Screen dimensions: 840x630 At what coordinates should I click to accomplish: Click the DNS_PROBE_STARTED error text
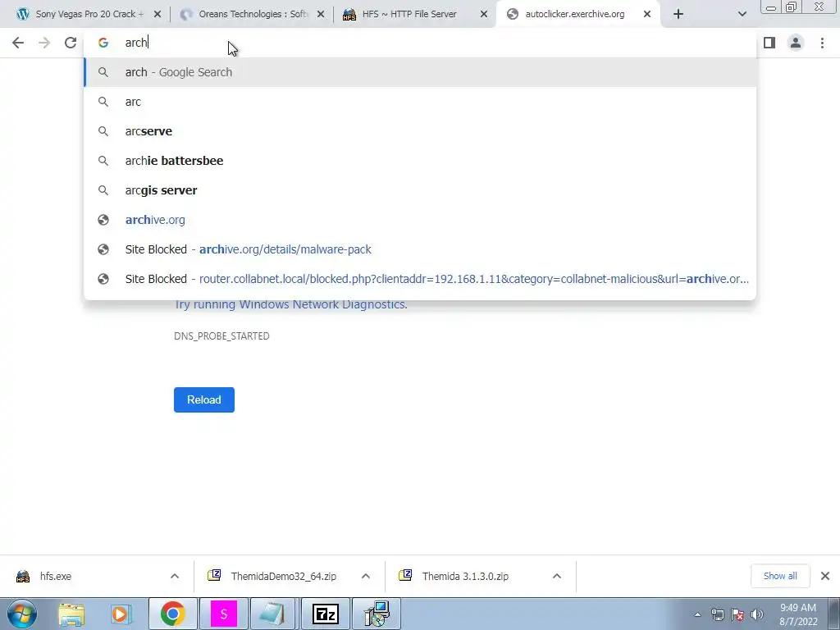(x=221, y=336)
